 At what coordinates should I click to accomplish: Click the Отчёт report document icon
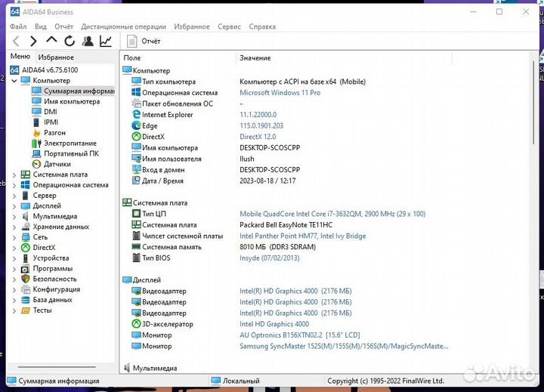click(131, 42)
